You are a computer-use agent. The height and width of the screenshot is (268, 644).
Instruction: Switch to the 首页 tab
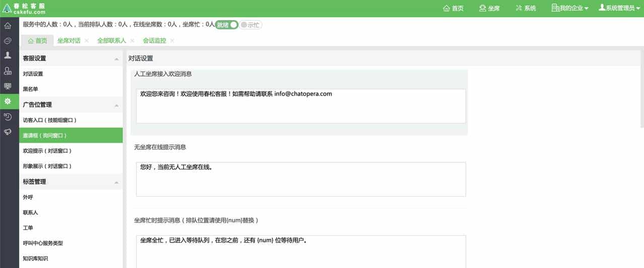click(x=37, y=41)
